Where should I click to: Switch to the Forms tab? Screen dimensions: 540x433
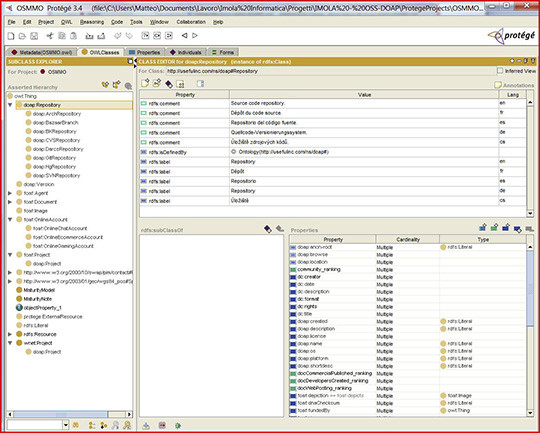[x=223, y=52]
